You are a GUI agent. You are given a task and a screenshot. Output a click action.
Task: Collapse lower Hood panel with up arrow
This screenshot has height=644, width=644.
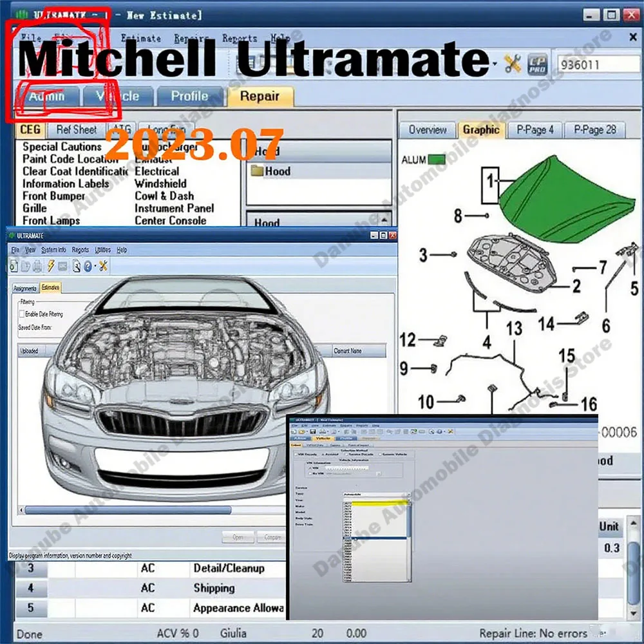coord(384,220)
